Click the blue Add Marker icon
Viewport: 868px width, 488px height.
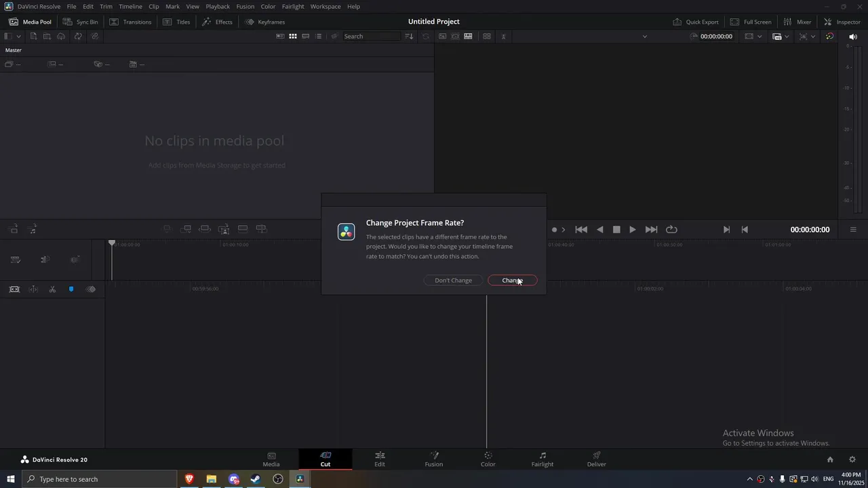(x=71, y=289)
